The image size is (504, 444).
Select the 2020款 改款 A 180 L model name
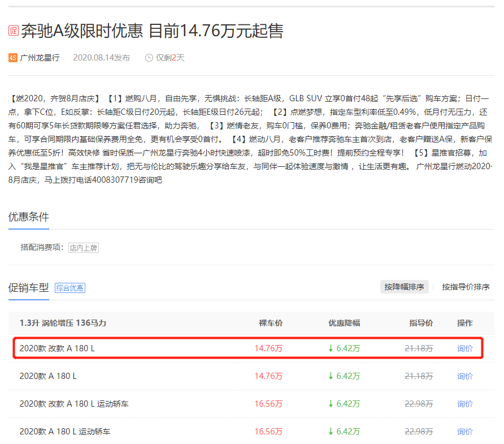pos(57,348)
